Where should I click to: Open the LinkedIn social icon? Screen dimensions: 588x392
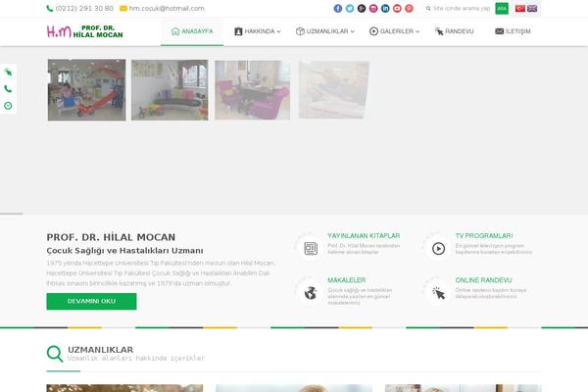[385, 8]
